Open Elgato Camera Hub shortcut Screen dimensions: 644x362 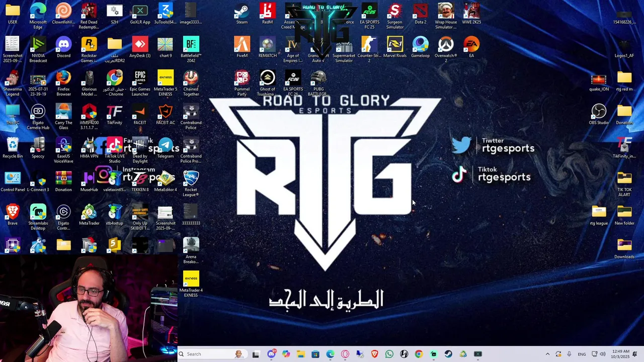[38, 117]
